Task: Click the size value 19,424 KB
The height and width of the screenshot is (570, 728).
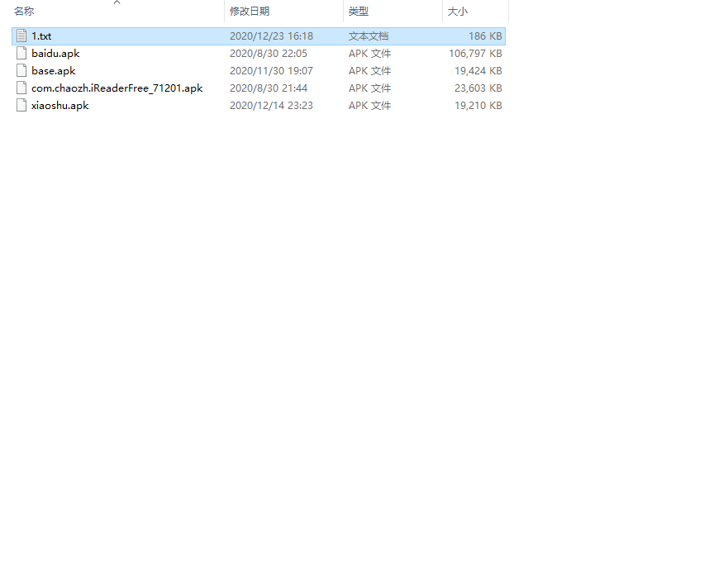Action: coord(478,70)
